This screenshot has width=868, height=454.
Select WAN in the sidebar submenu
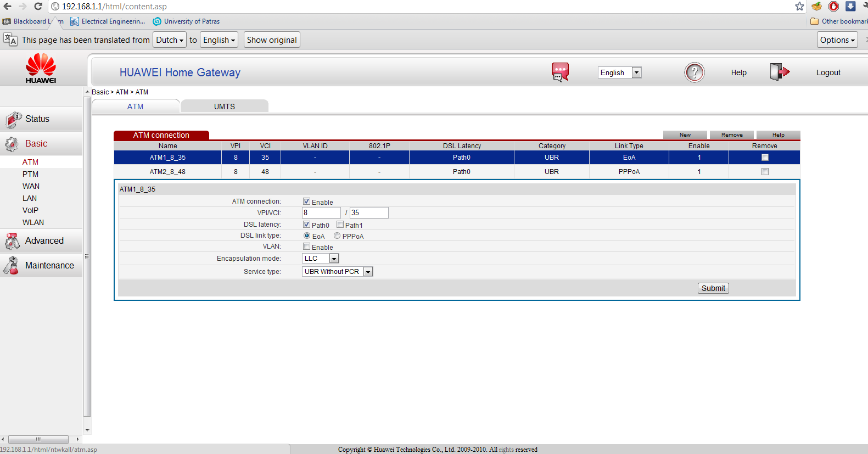[x=31, y=186]
